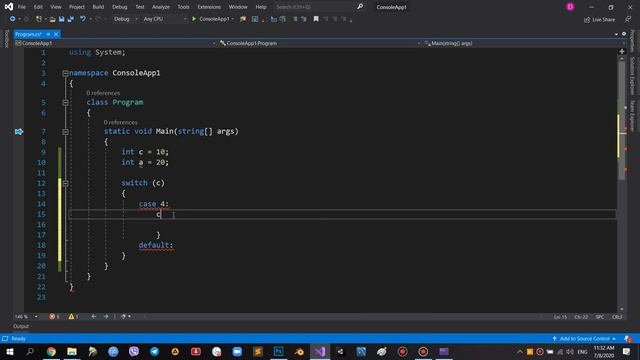Open the Window menu
Screen dimensions: 640x360
(238, 7)
